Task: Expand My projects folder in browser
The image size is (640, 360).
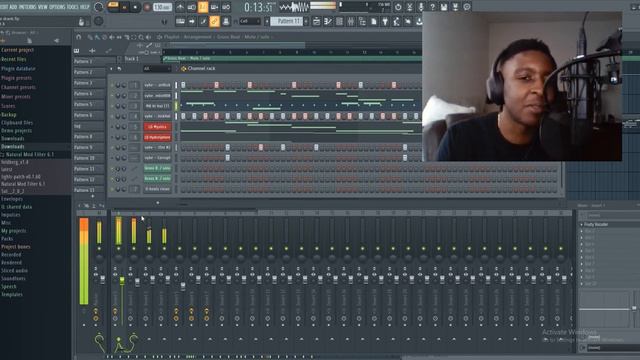Action: coord(13,231)
